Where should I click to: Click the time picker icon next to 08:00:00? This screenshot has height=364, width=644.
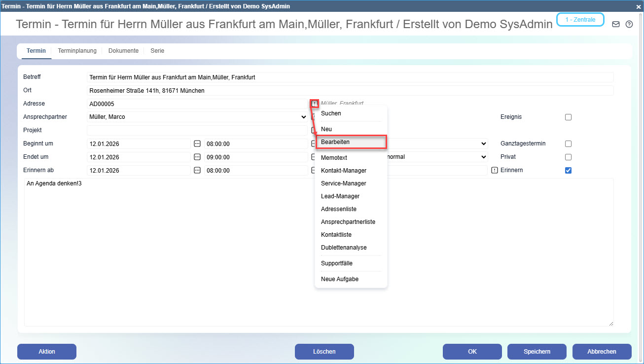point(313,144)
